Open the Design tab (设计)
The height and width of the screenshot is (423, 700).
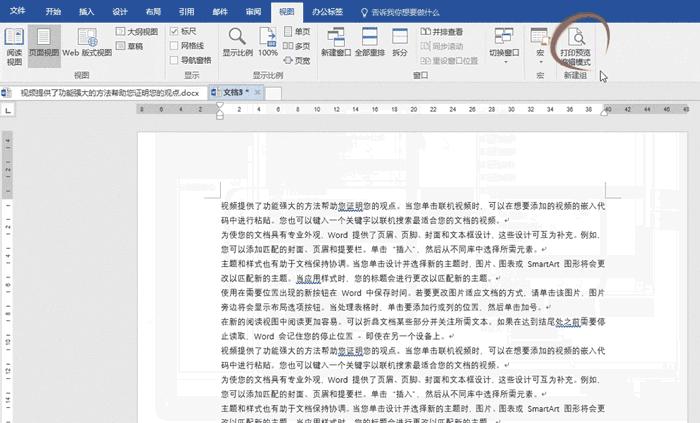point(120,12)
